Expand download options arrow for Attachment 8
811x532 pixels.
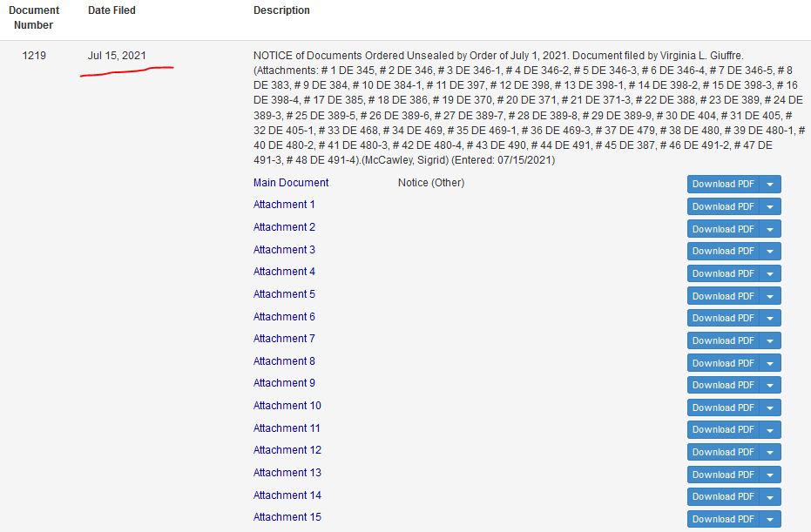point(770,363)
